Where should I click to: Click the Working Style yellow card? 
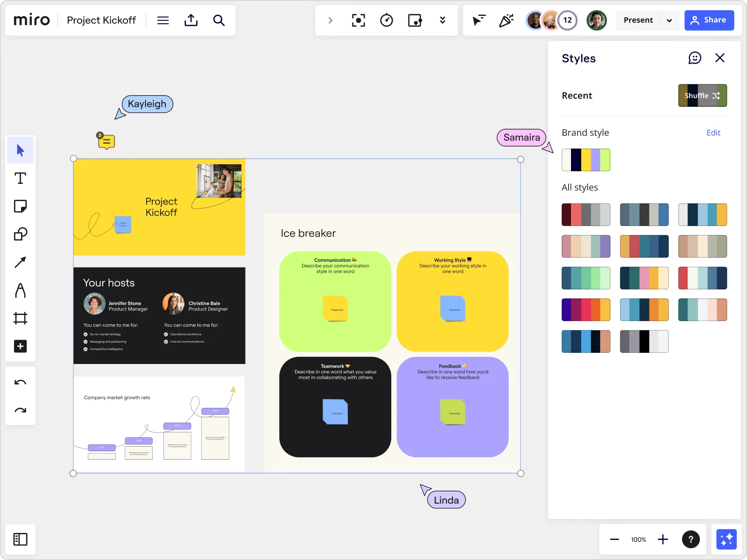(x=452, y=301)
